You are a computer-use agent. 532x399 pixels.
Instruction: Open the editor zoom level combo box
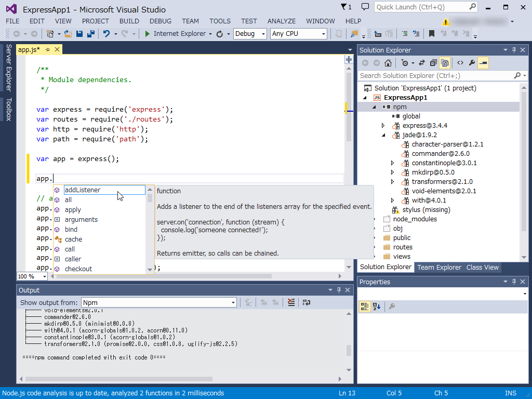31,276
